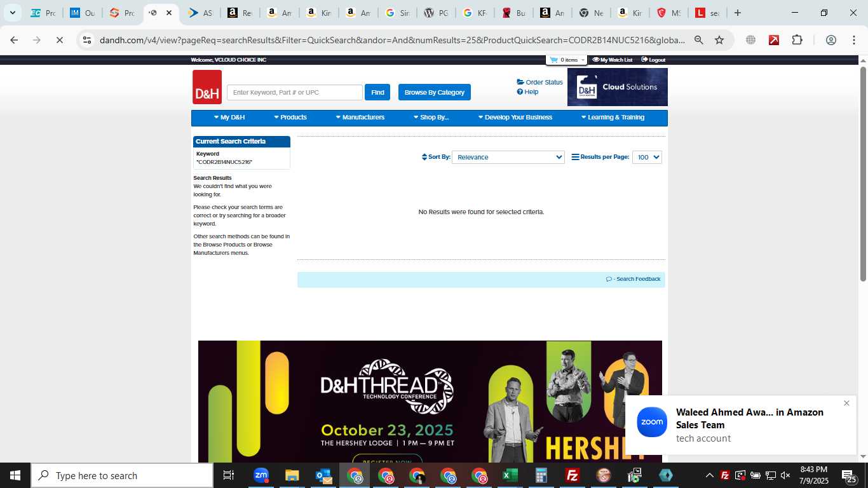
Task: Expand Learning & Training menu
Action: pos(613,118)
